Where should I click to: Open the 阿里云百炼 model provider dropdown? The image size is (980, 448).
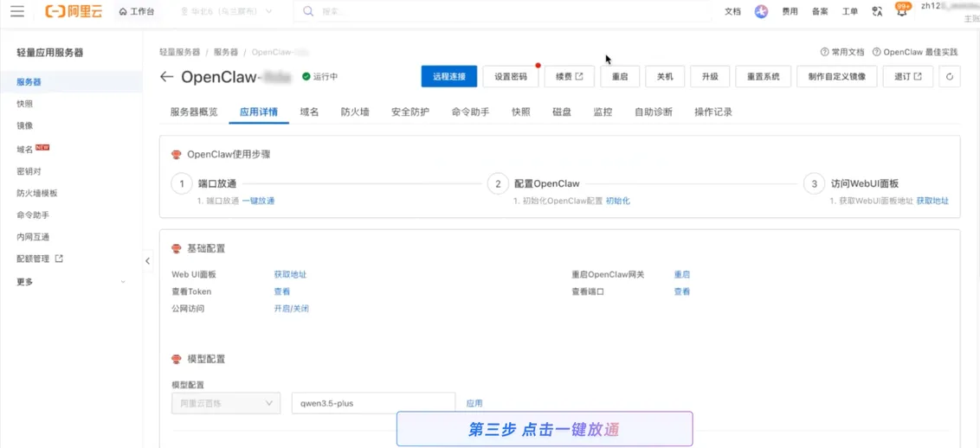pos(226,403)
